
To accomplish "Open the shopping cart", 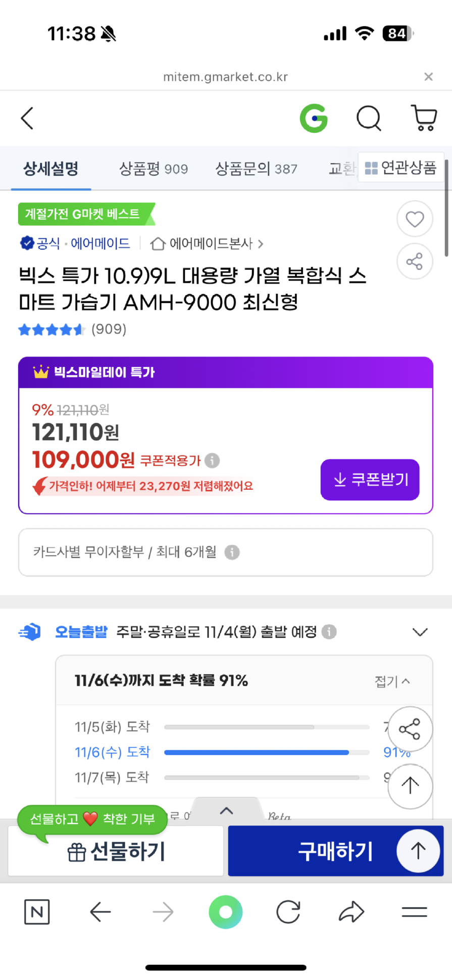I will tap(424, 119).
